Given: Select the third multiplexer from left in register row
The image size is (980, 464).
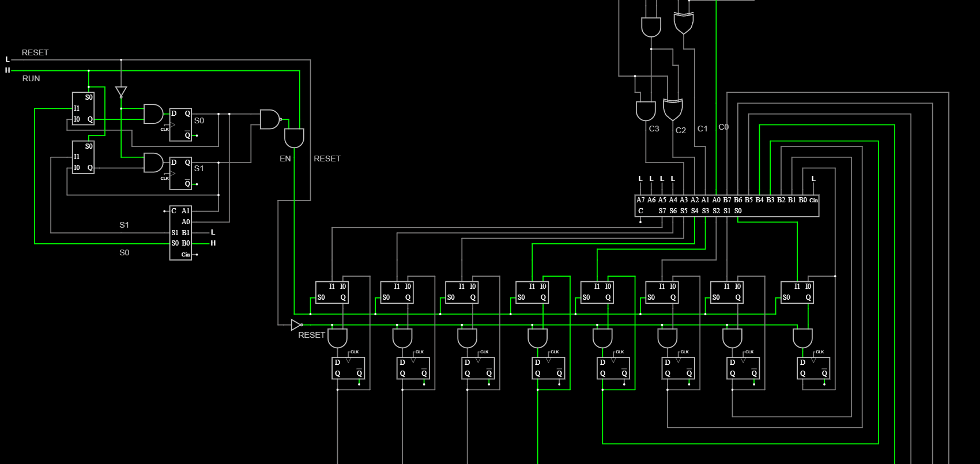Looking at the screenshot, I should point(462,292).
